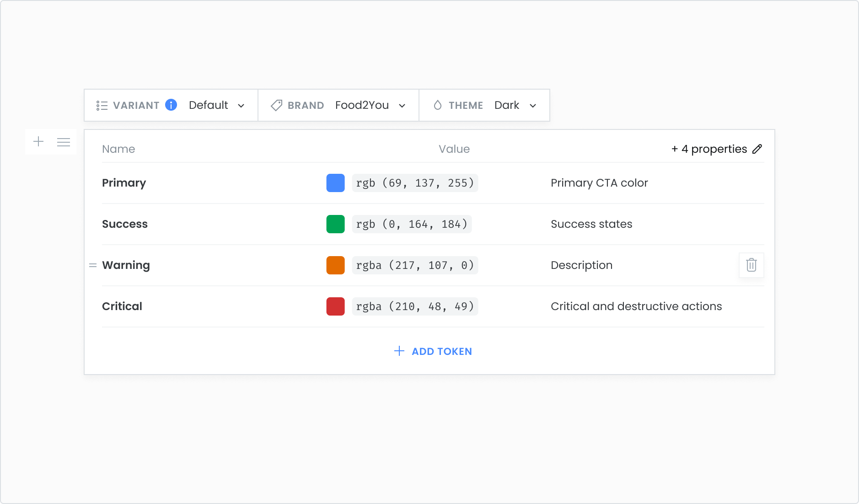Click the Warning row Description placeholder
This screenshot has width=859, height=504.
581,265
